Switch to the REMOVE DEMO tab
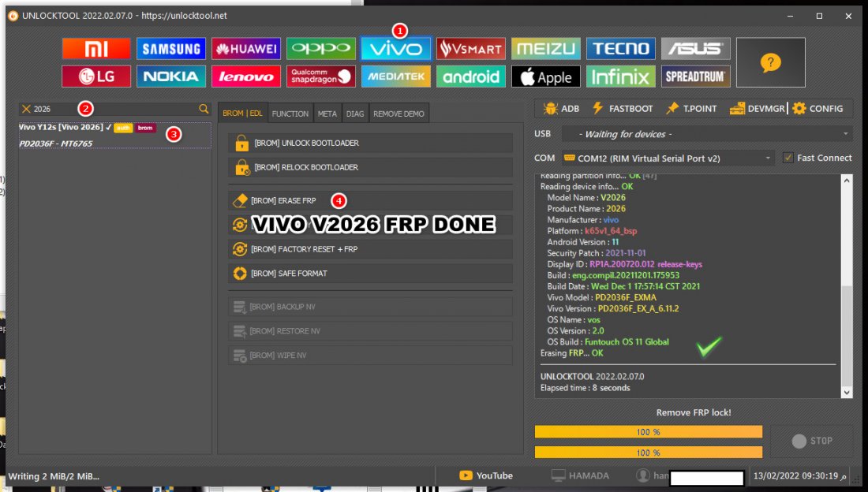This screenshot has height=492, width=868. point(398,114)
